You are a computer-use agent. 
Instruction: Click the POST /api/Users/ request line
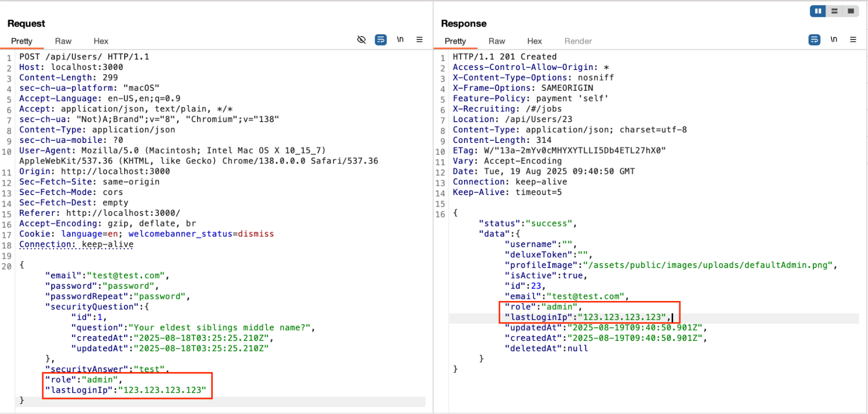pos(84,57)
